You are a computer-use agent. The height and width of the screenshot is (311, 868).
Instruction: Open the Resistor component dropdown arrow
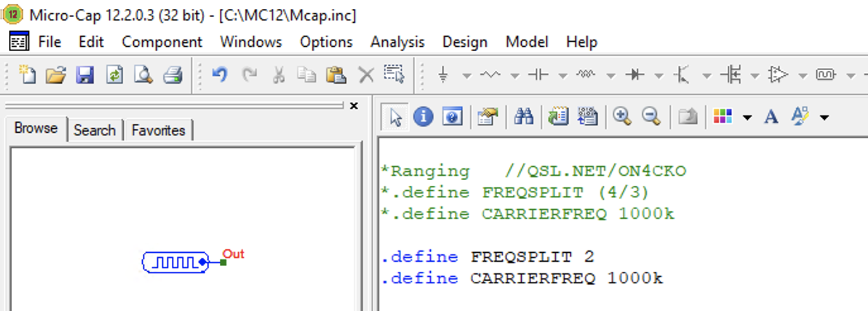tap(515, 76)
